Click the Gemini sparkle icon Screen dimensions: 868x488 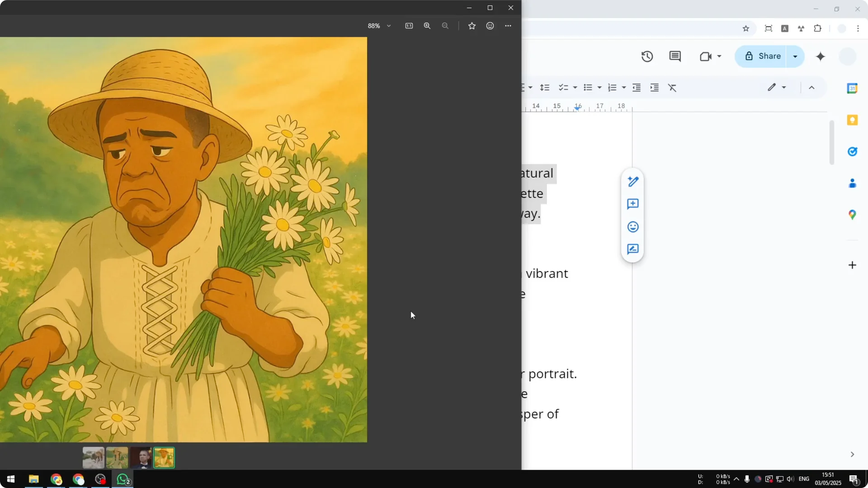[x=821, y=56]
